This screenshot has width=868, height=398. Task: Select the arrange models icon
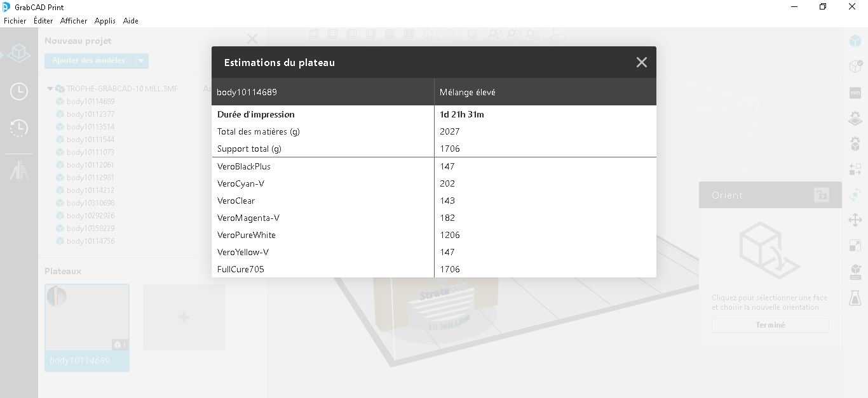pyautogui.click(x=855, y=169)
